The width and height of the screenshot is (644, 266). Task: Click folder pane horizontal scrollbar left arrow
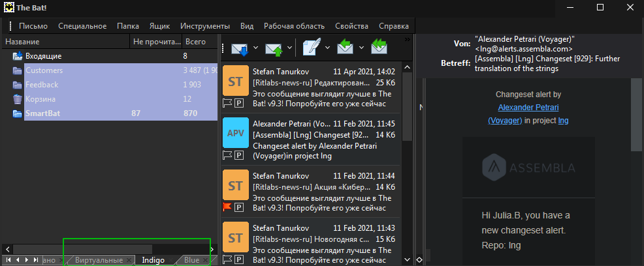coord(8,249)
